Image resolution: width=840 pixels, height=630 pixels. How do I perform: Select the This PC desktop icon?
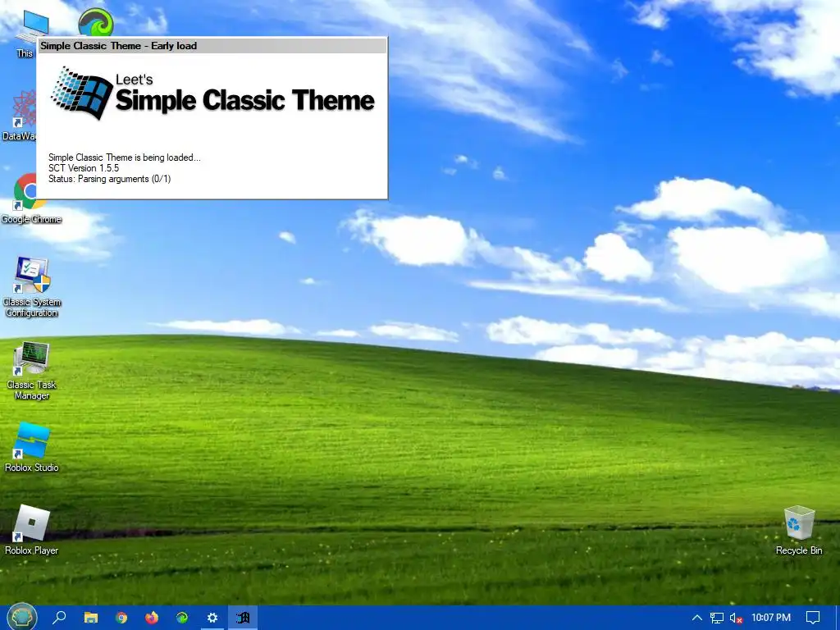tap(25, 33)
